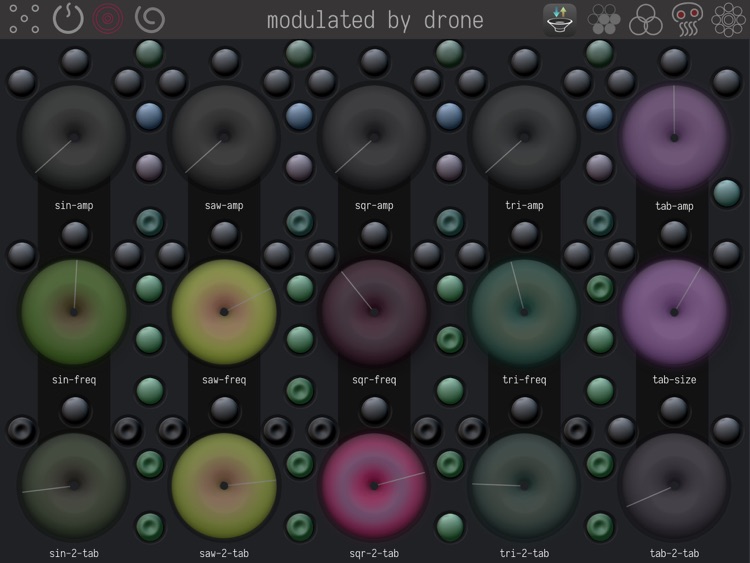Click the purple tab-size knob
Image resolution: width=750 pixels, height=563 pixels.
[674, 312]
